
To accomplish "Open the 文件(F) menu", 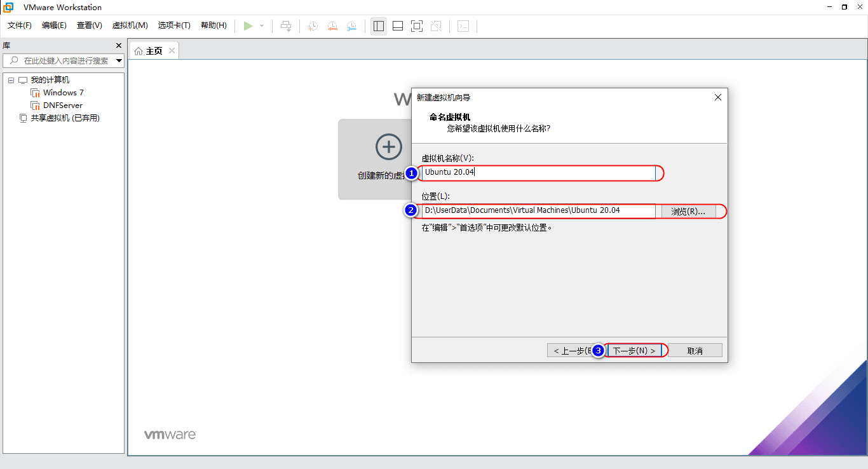I will [20, 25].
